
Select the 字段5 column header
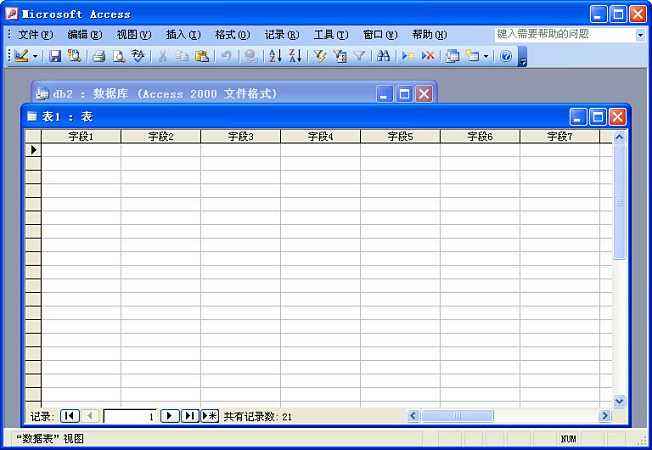[400, 136]
